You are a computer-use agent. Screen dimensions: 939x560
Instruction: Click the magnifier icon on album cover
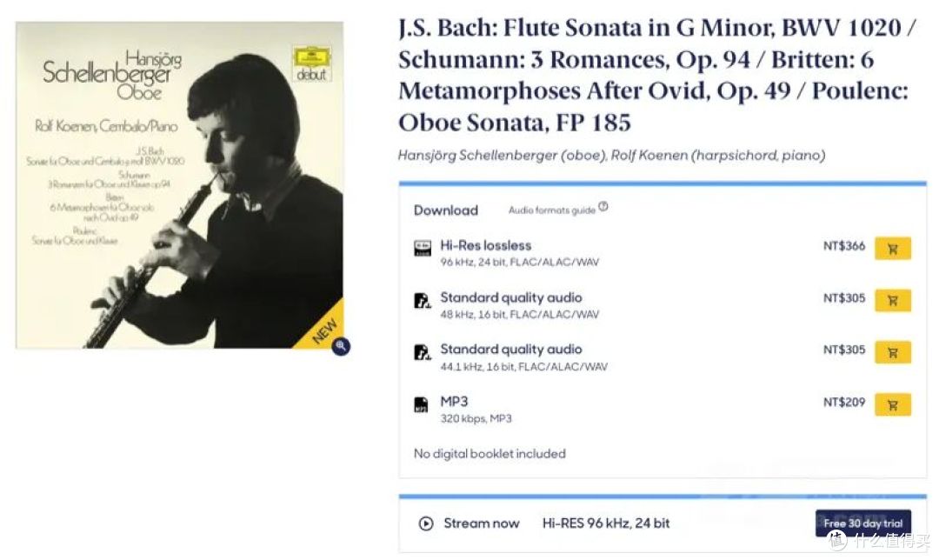[x=341, y=345]
